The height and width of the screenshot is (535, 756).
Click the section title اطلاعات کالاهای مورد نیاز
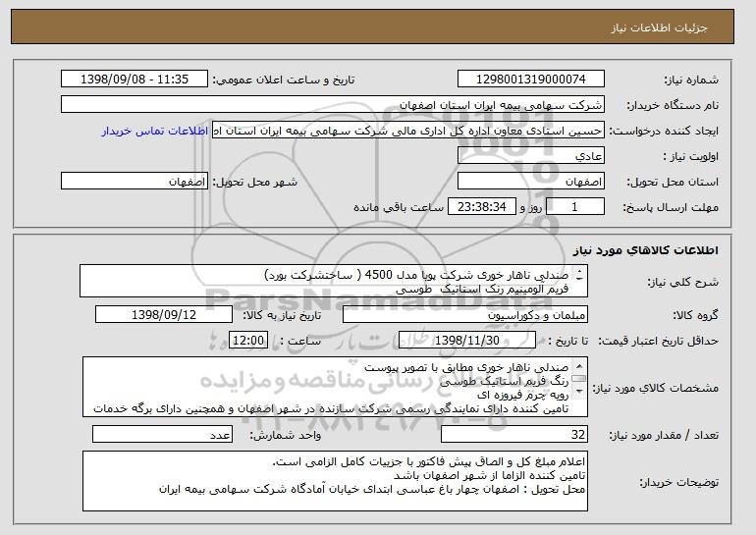(x=646, y=250)
